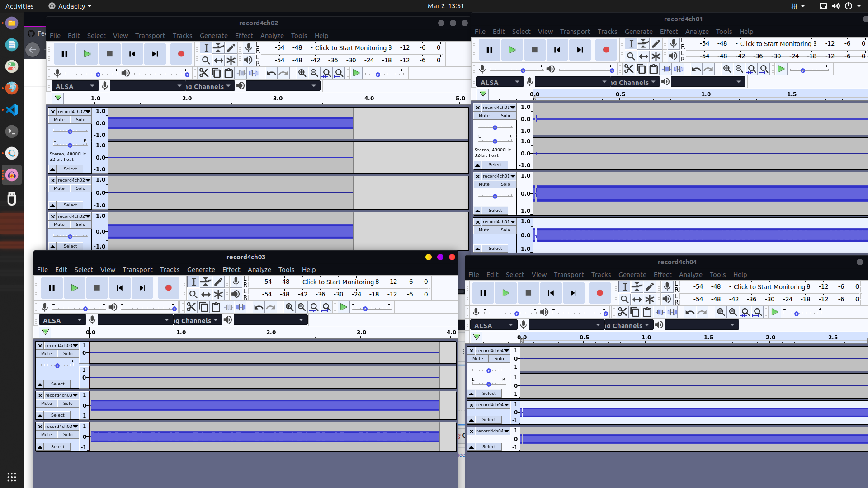Pause transport in record4ch04 window
The height and width of the screenshot is (488, 868).
point(483,293)
